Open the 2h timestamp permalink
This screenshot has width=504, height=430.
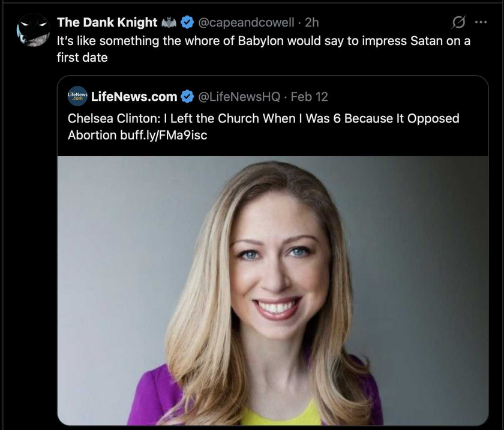coord(312,23)
